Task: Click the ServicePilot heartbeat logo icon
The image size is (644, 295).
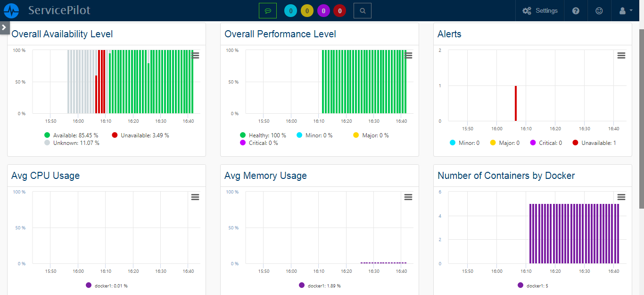Action: point(11,10)
